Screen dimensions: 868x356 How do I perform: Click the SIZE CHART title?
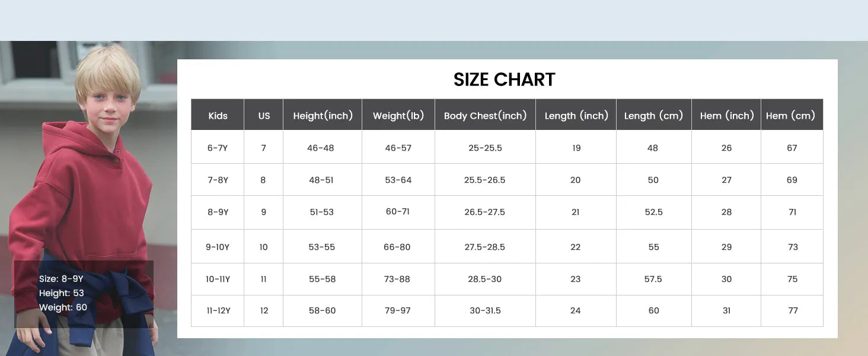(504, 80)
